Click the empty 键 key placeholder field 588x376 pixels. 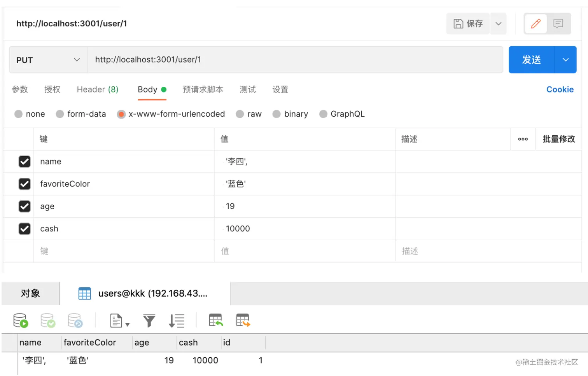[124, 251]
